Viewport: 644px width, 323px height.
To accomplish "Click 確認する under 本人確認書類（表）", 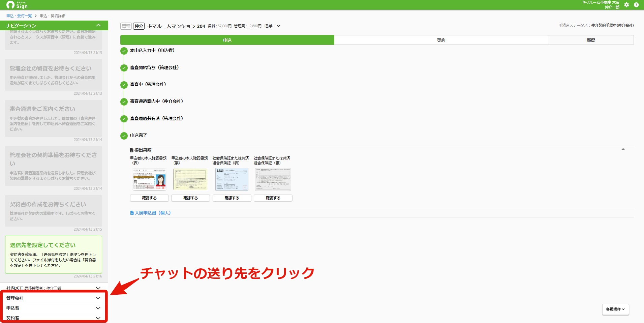I will click(x=149, y=198).
